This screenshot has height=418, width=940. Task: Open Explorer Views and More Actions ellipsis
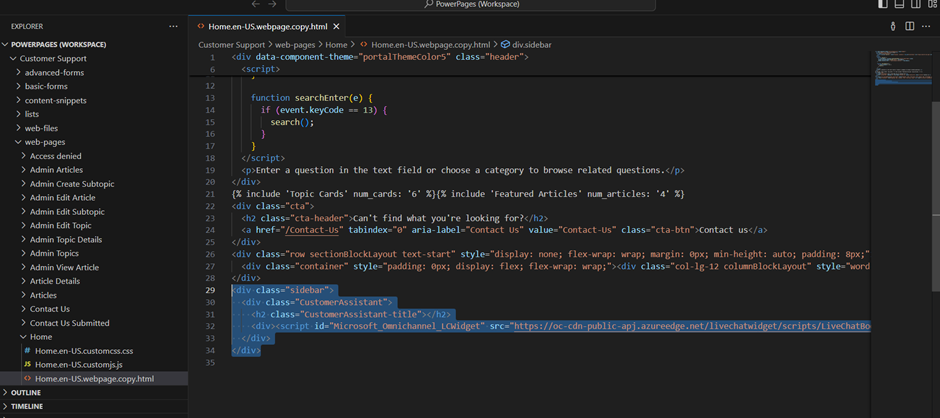173,26
